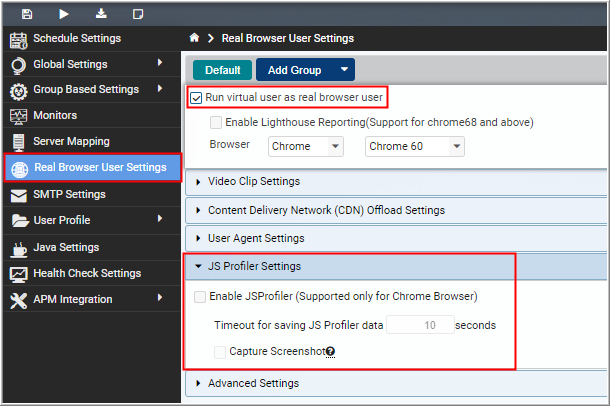Expand Global Settings submenu arrow
The width and height of the screenshot is (610, 406).
point(160,63)
